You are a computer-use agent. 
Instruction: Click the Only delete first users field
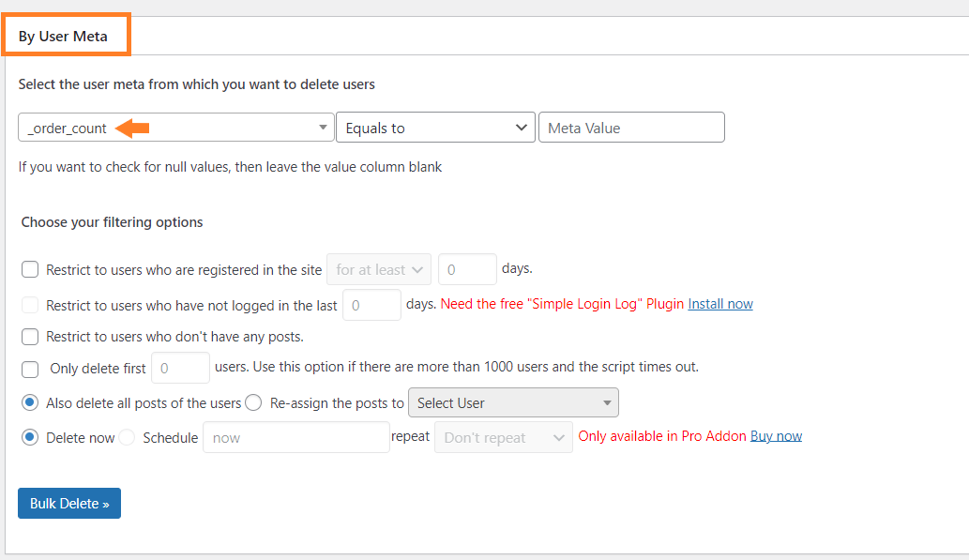pos(180,368)
